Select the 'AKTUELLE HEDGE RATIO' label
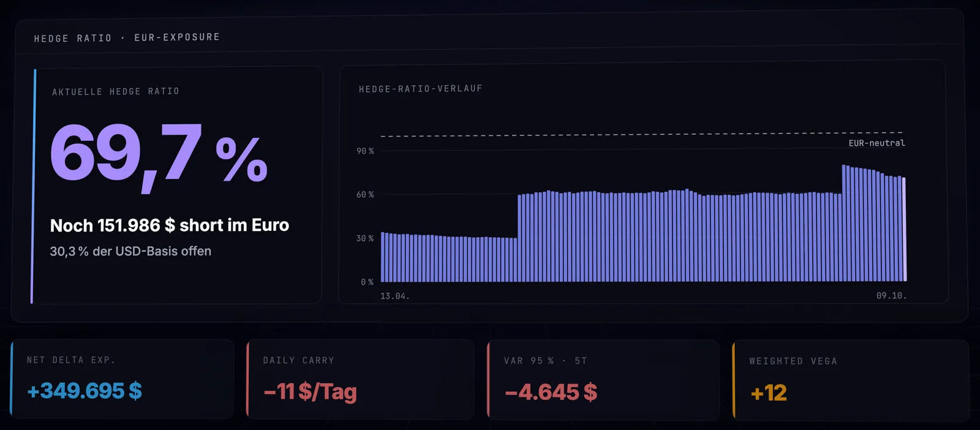The height and width of the screenshot is (430, 980). click(x=116, y=91)
